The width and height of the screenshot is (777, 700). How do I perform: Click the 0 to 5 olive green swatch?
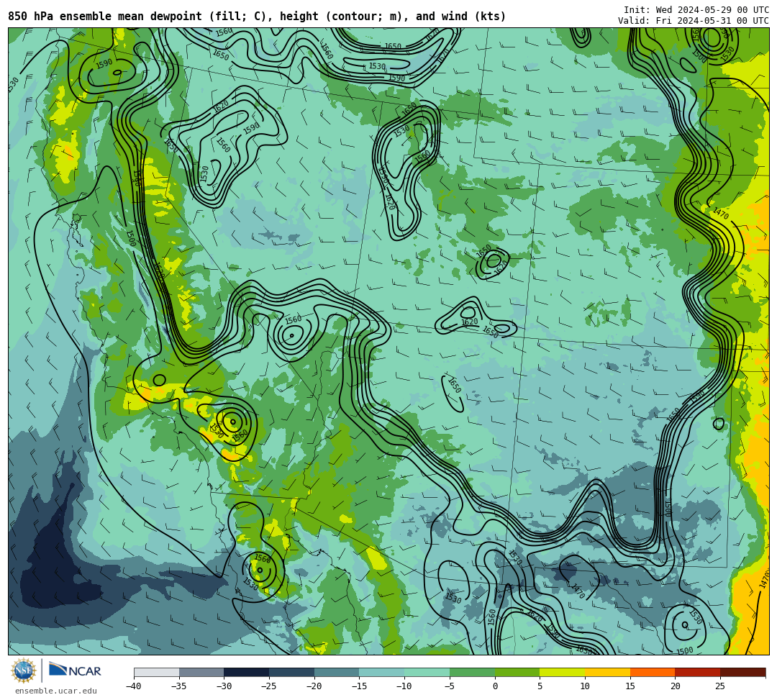517,672
